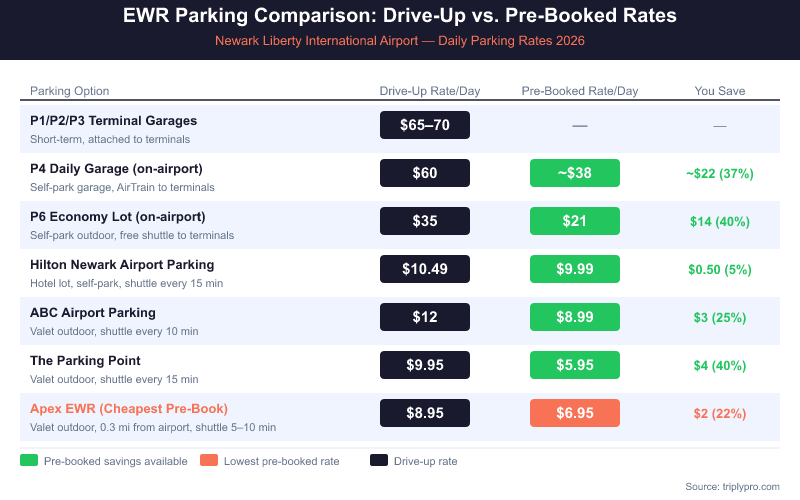The image size is (800, 500).
Task: Click the You Save column header
Action: click(x=720, y=91)
